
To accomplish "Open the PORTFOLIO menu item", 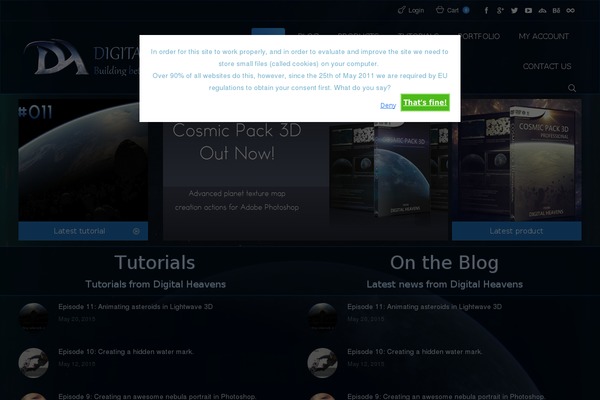I will pos(479,36).
